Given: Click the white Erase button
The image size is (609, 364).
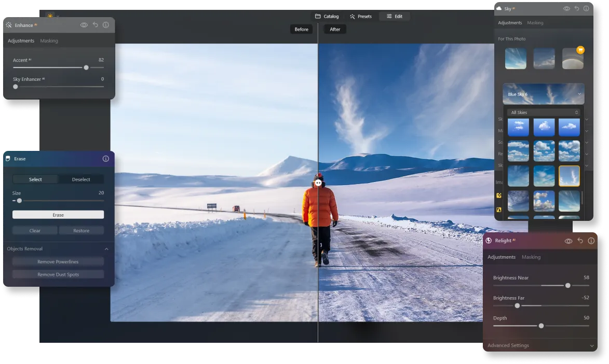Looking at the screenshot, I should click(x=58, y=215).
